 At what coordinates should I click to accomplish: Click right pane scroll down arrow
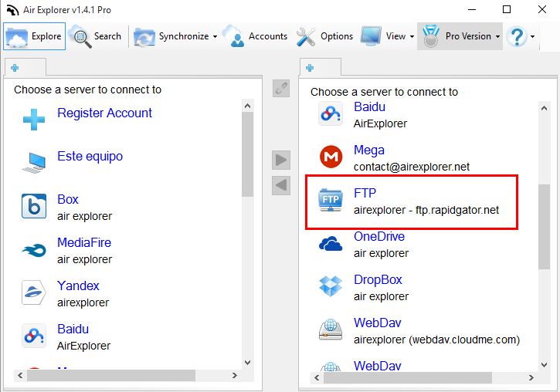click(x=545, y=364)
